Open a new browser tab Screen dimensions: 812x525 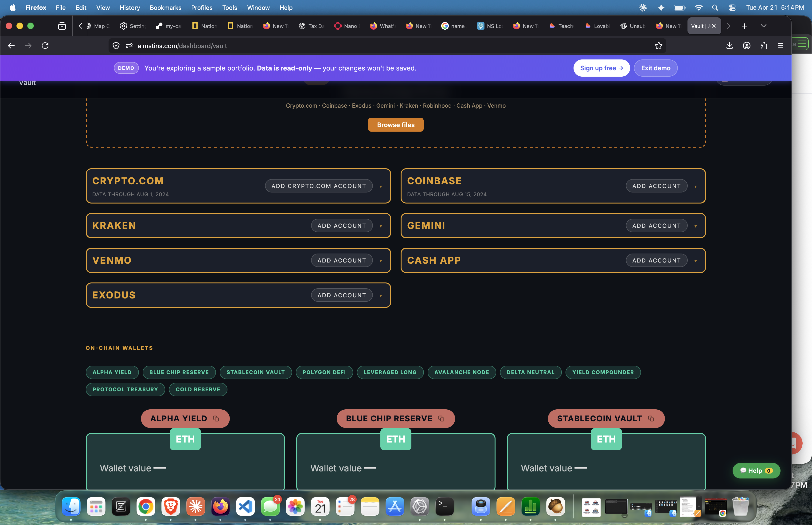(x=745, y=26)
